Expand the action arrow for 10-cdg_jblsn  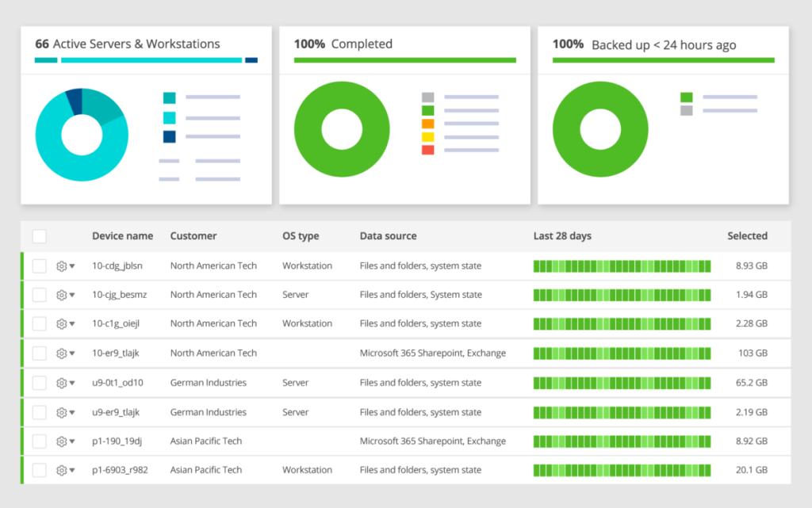coord(72,267)
